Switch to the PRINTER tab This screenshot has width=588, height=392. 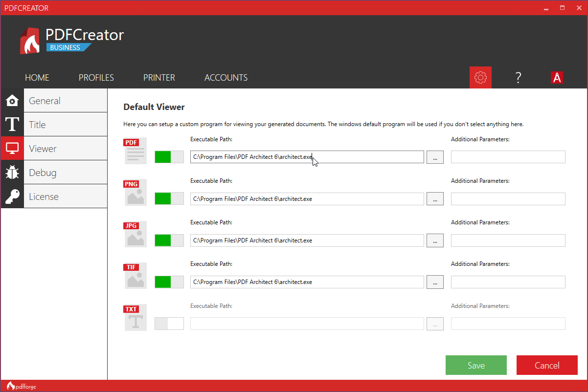(159, 78)
